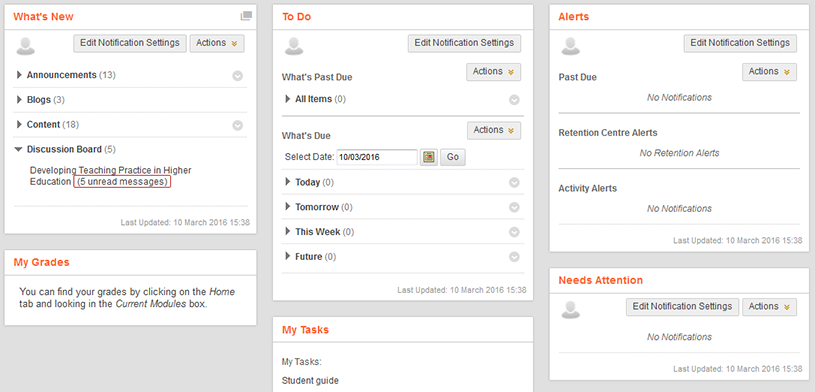Click What's Past Due heading
This screenshot has height=392, width=815.
317,77
